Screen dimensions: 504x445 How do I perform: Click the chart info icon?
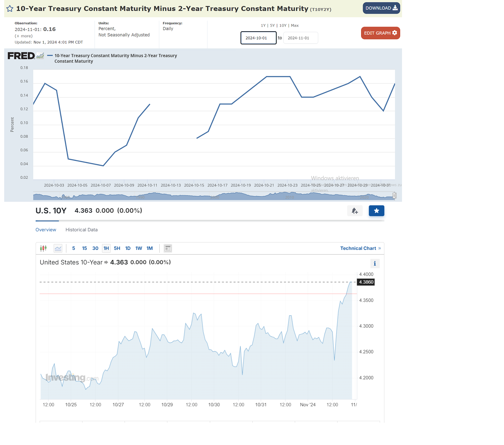coord(374,264)
